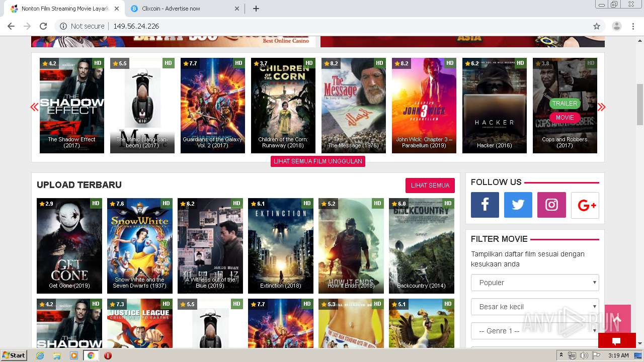Open the Google Plus follow link
Image resolution: width=644 pixels, height=362 pixels.
point(585,205)
